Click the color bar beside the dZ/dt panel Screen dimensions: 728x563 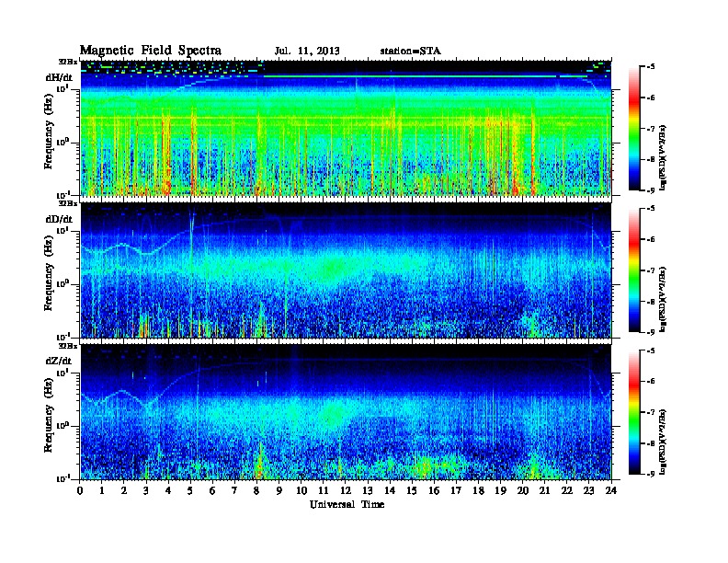click(x=634, y=412)
